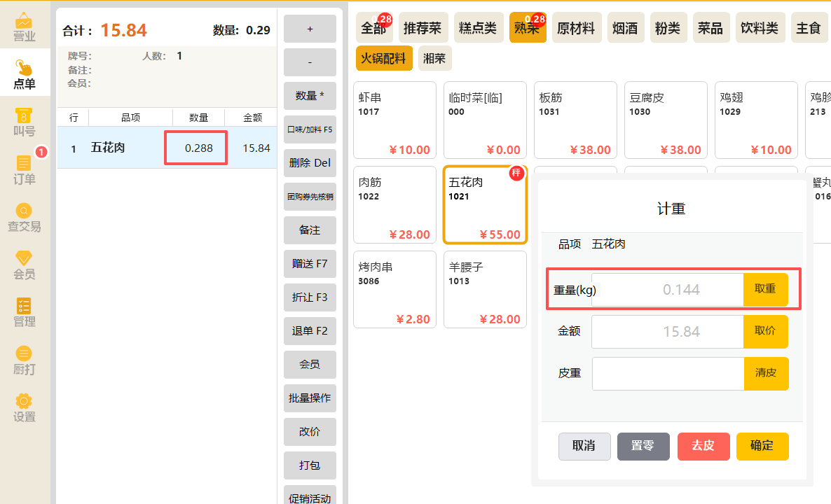Click the 删除 Del button
This screenshot has width=831, height=504.
tap(310, 163)
